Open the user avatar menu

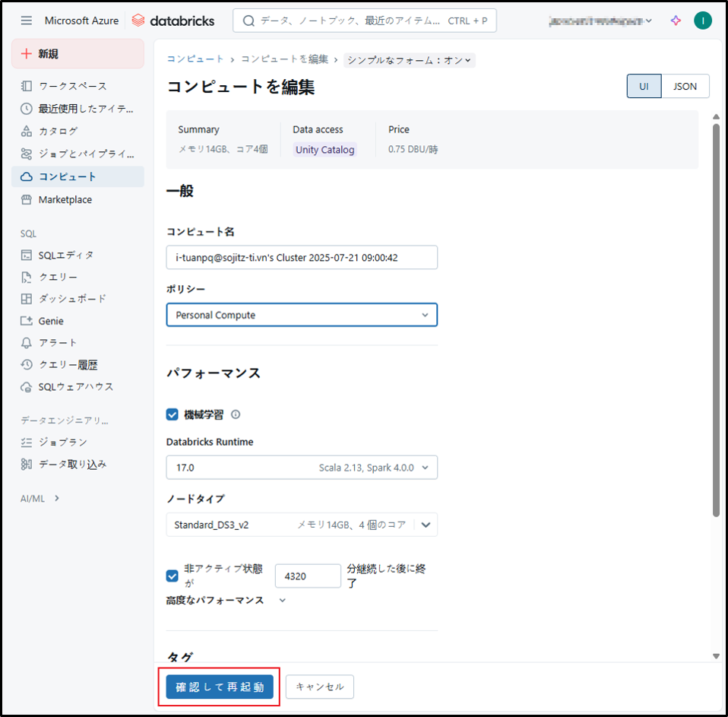click(702, 21)
